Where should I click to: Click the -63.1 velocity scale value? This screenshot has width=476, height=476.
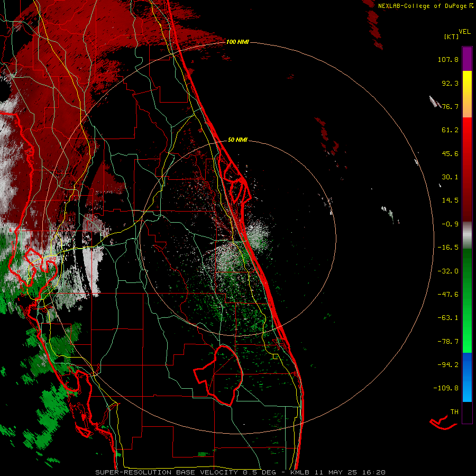click(448, 318)
